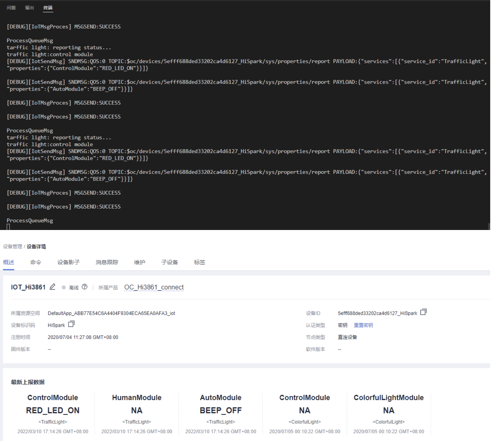504x442 pixels.
Task: Select the 终端 terminal tab
Action: point(48,8)
